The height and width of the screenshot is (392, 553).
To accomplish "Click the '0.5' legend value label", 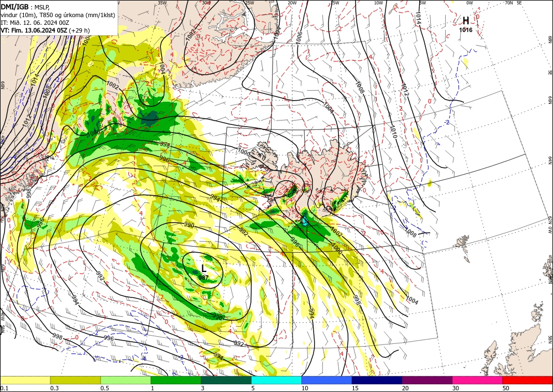I will [105, 388].
